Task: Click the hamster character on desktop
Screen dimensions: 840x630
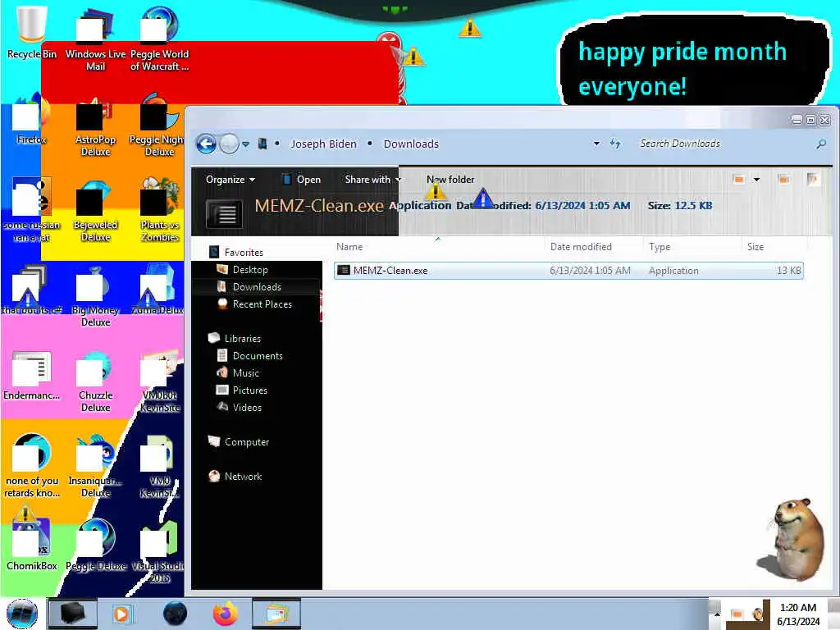Action: tap(793, 538)
